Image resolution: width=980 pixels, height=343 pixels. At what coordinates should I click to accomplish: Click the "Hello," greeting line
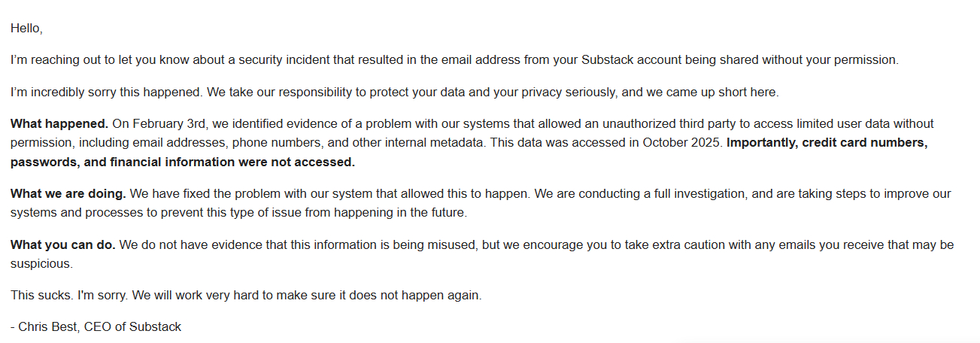pyautogui.click(x=26, y=28)
